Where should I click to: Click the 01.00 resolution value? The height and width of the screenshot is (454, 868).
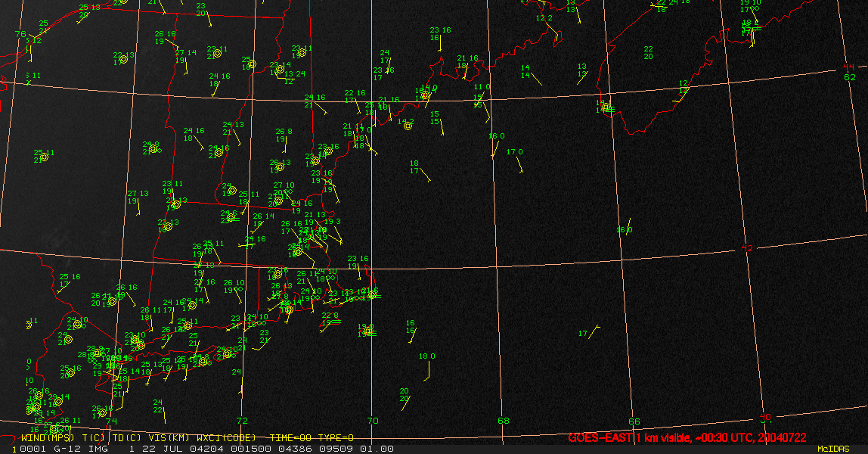(x=377, y=449)
